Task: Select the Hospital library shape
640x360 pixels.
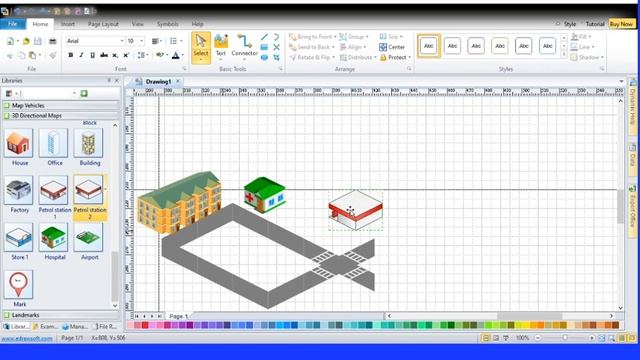Action: [x=54, y=242]
